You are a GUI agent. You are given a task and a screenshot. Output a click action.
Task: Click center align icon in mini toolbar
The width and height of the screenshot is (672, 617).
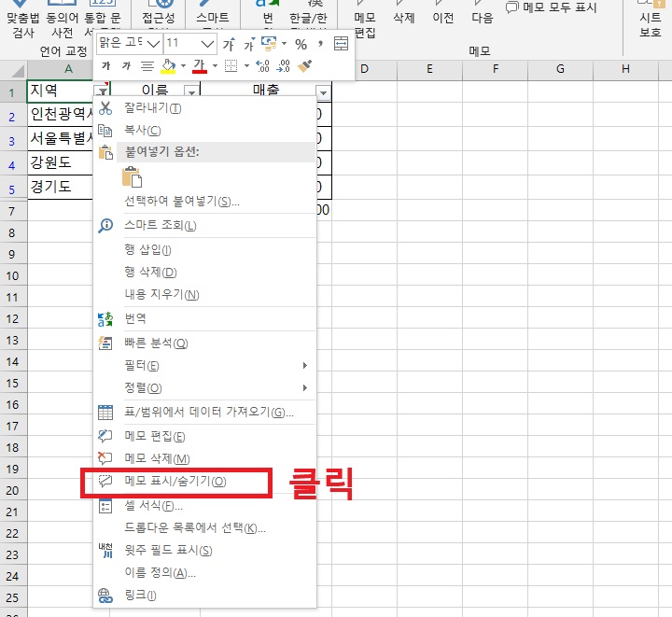point(147,66)
